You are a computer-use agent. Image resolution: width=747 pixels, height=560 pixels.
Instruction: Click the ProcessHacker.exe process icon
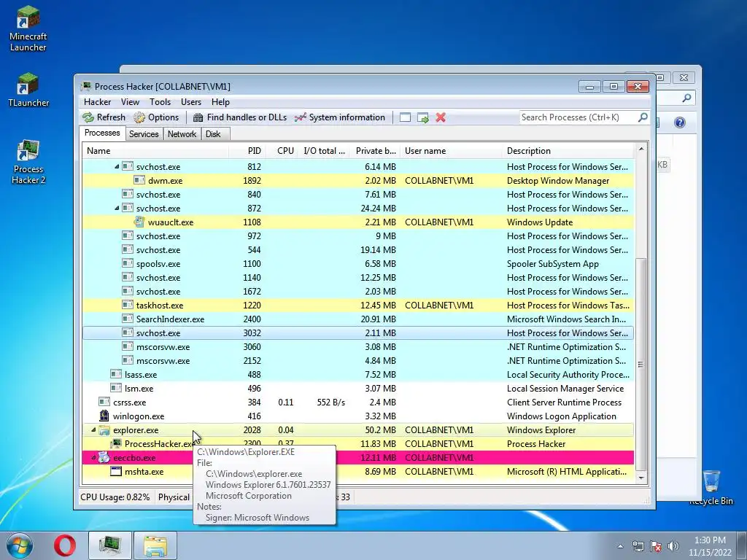116,444
